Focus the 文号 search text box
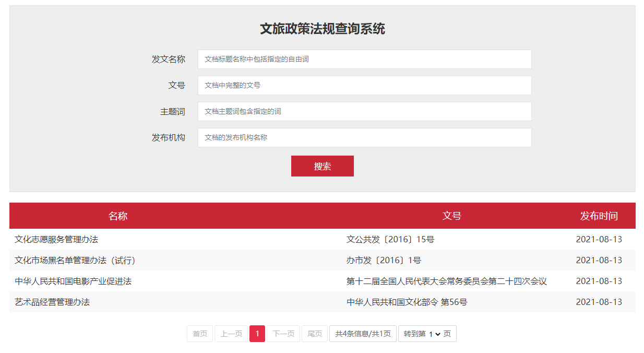The width and height of the screenshot is (644, 353). [364, 86]
